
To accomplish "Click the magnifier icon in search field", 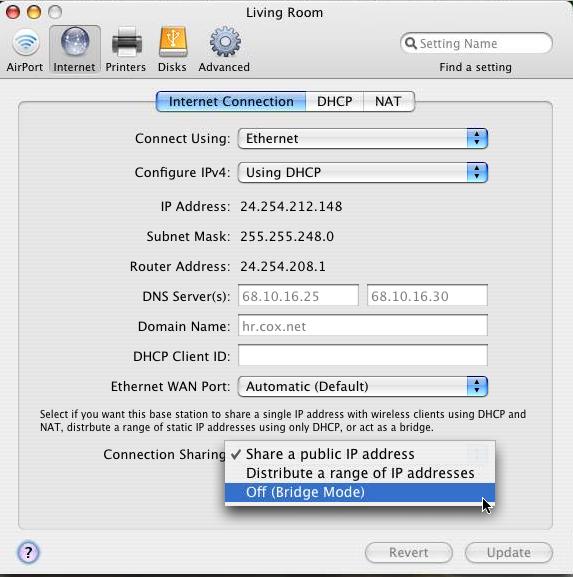I will 410,43.
